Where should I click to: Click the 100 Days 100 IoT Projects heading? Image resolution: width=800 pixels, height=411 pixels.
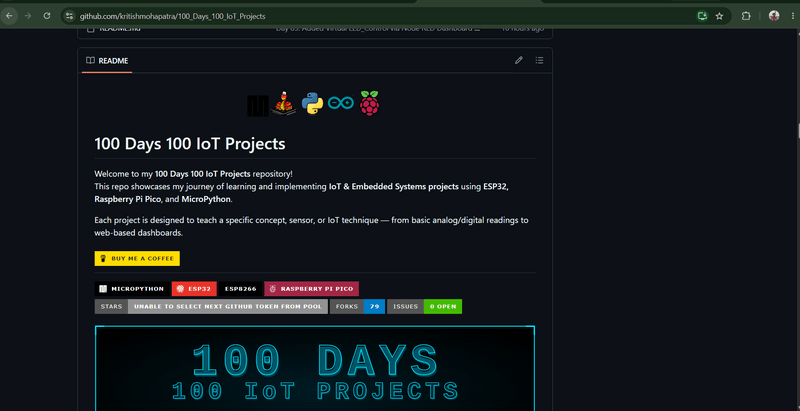190,144
